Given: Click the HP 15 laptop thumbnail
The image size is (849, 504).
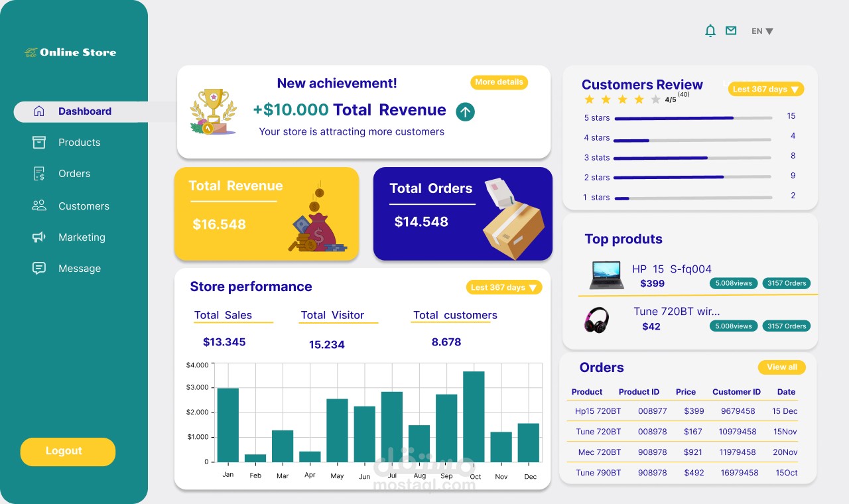Looking at the screenshot, I should tap(606, 275).
